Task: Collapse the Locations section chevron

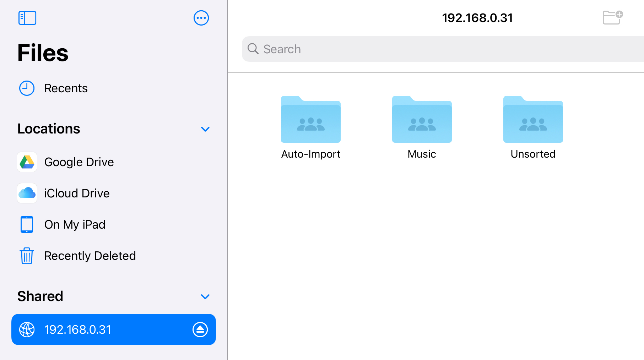Action: [205, 129]
